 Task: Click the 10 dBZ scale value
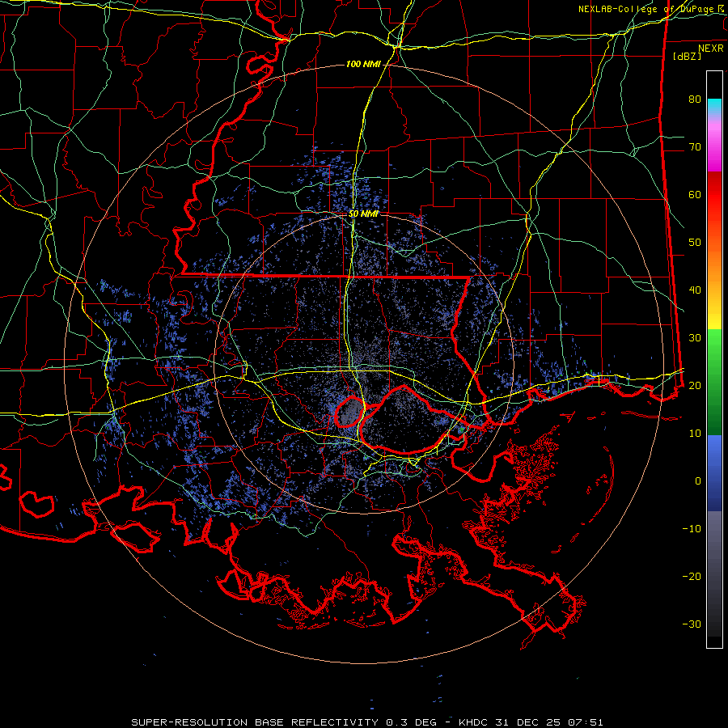click(695, 434)
